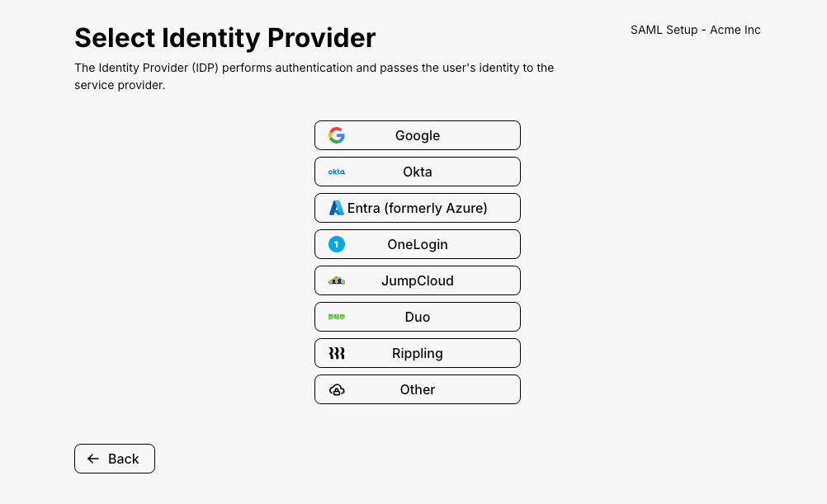Choose the Okta provider button
The image size is (827, 504).
click(418, 172)
